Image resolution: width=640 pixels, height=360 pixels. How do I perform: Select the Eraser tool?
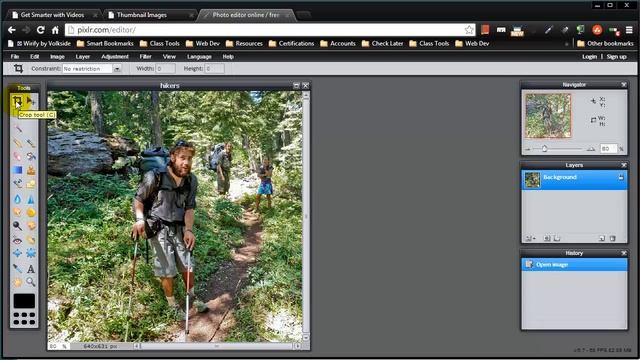click(x=18, y=156)
